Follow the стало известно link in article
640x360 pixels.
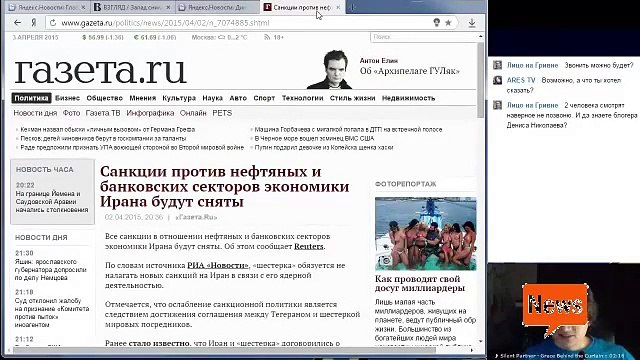pyautogui.click(x=159, y=343)
